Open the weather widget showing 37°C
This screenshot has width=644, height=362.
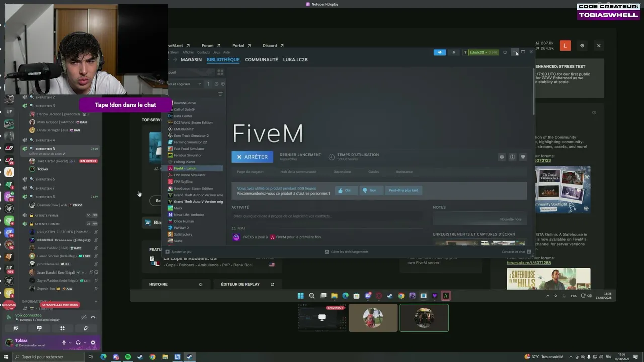[x=545, y=357]
